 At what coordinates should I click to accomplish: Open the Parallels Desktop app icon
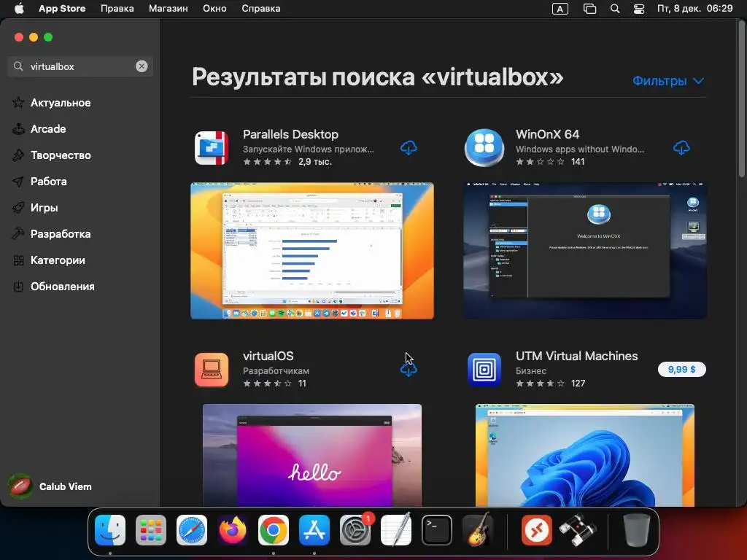[x=211, y=148]
